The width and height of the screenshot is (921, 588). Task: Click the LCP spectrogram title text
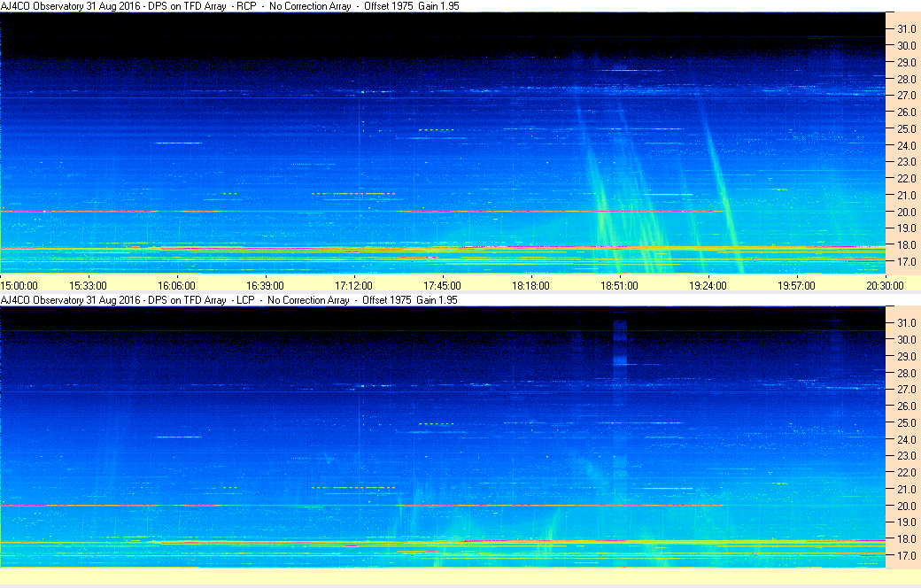(229, 299)
